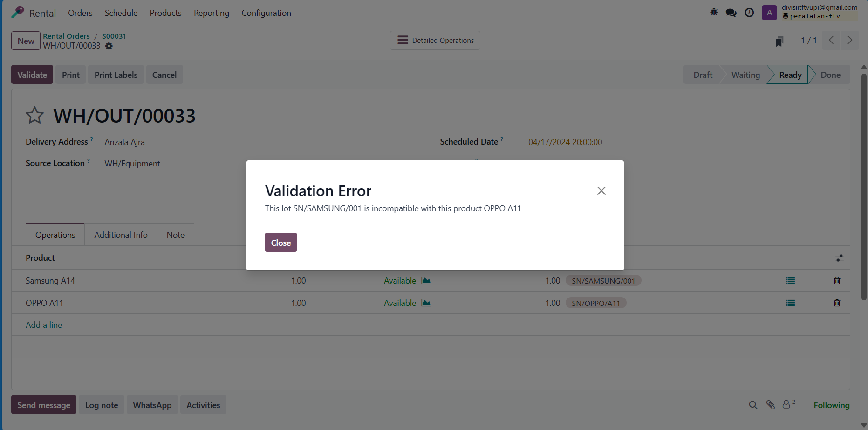Delete the Samsung A14 line with the trash icon
The image size is (868, 430).
click(837, 281)
